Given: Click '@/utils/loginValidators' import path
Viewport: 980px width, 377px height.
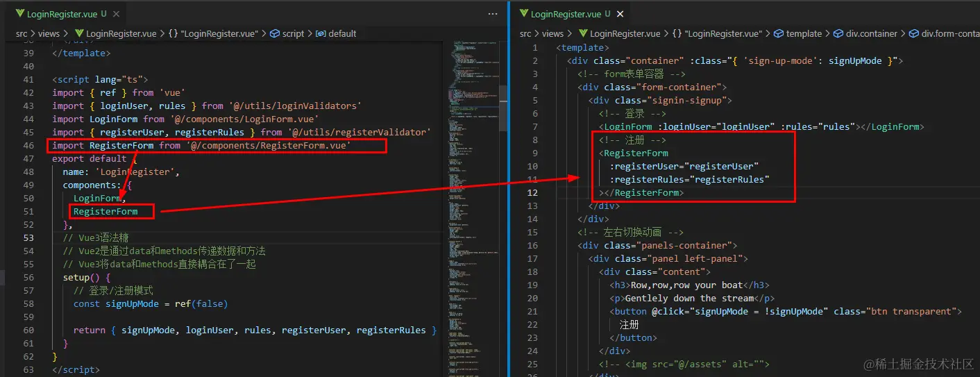Looking at the screenshot, I should pos(294,106).
